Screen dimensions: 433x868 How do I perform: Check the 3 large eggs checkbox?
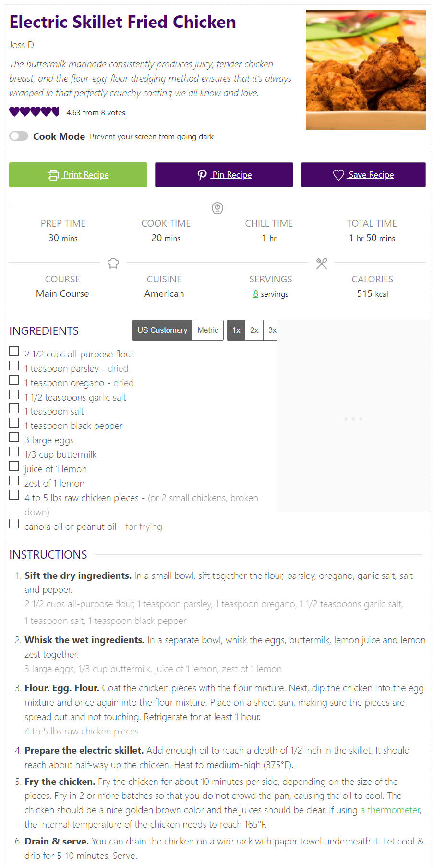14,438
